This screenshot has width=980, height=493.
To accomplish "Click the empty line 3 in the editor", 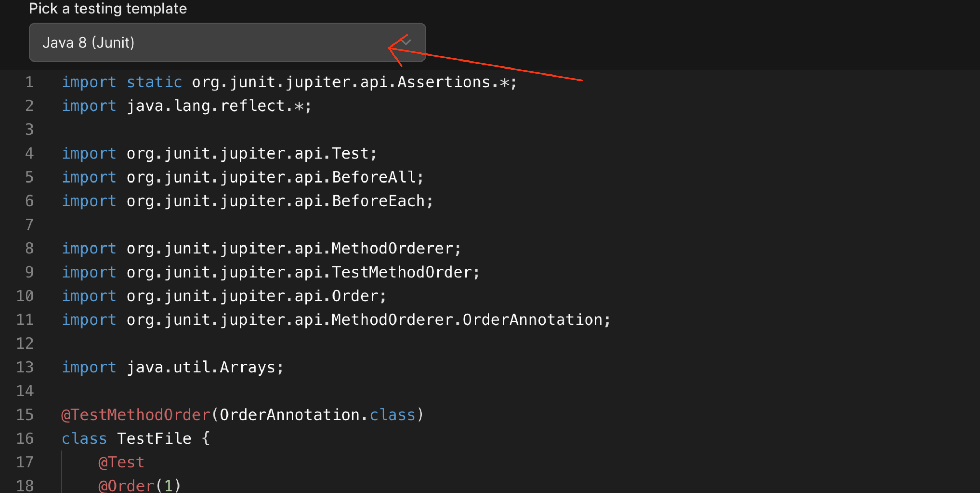I will (228, 130).
